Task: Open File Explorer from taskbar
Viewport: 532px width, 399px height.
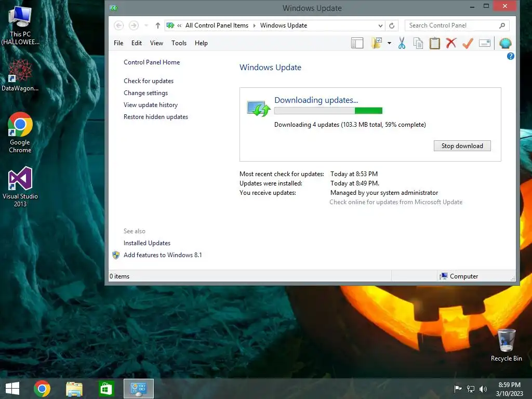Action: (74, 389)
